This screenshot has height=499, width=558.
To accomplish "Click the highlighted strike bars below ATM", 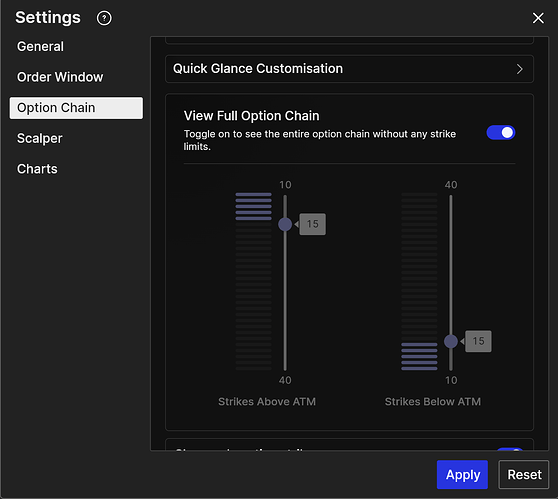I will 419,356.
